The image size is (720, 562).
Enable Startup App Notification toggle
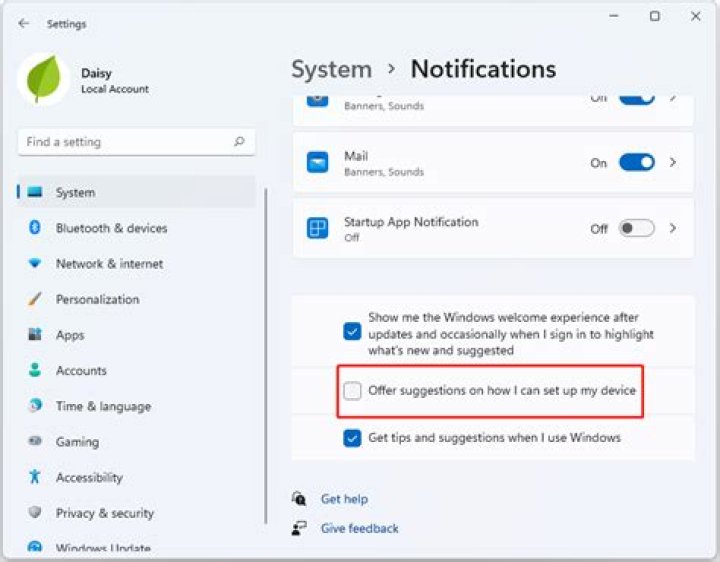636,229
